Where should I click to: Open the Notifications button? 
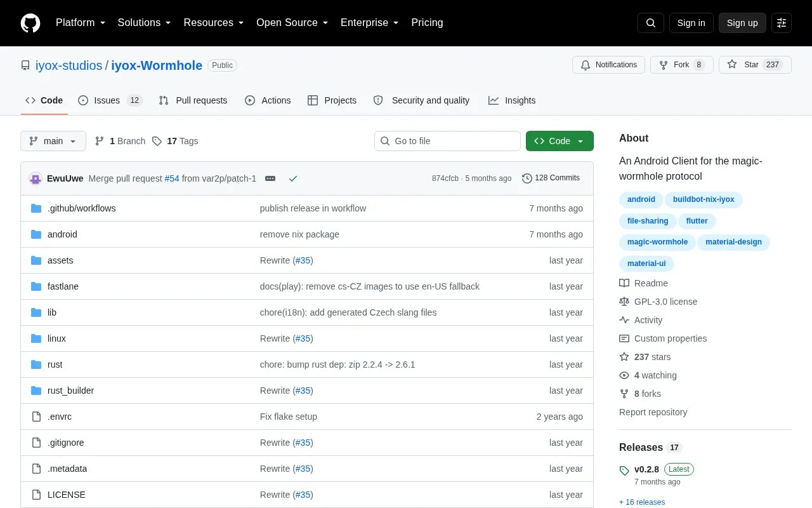click(608, 65)
